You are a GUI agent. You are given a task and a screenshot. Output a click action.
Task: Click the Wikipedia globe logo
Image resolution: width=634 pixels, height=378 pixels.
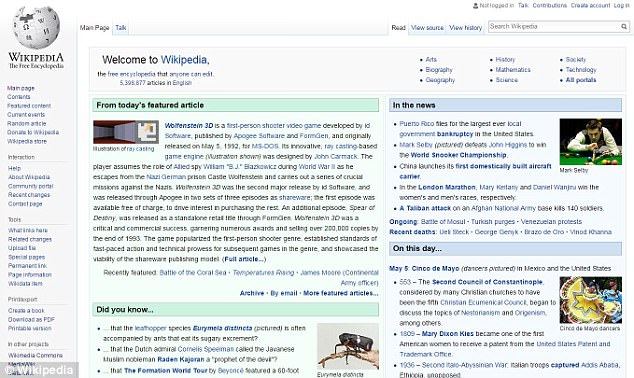point(36,27)
